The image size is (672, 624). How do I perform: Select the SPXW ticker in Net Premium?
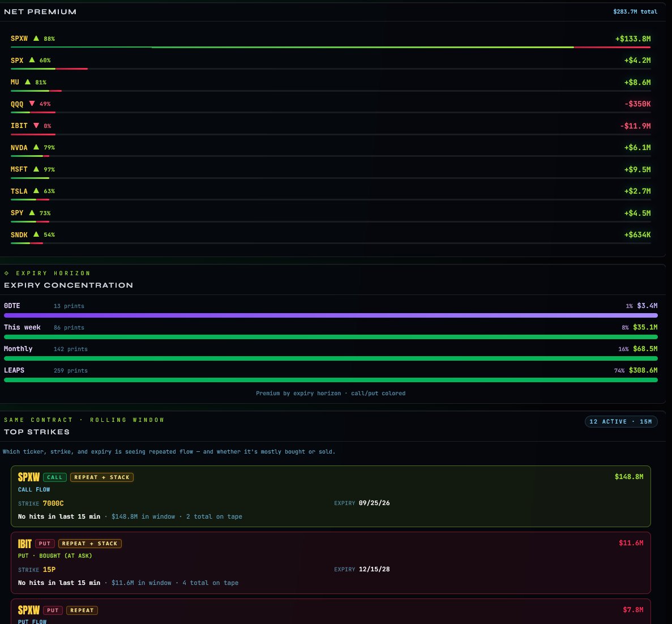(x=19, y=39)
